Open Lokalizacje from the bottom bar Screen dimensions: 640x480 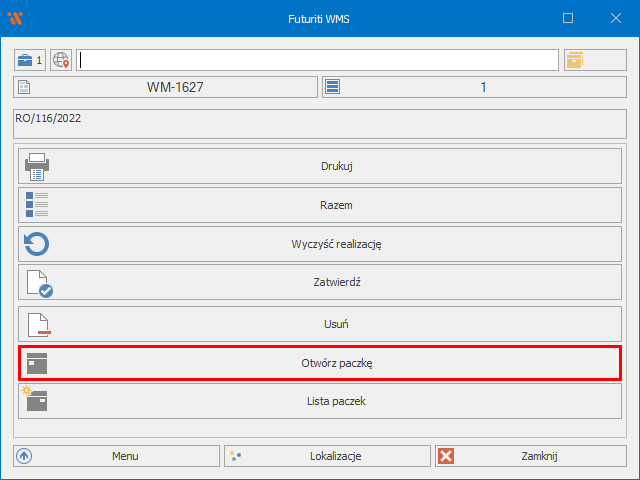click(327, 456)
